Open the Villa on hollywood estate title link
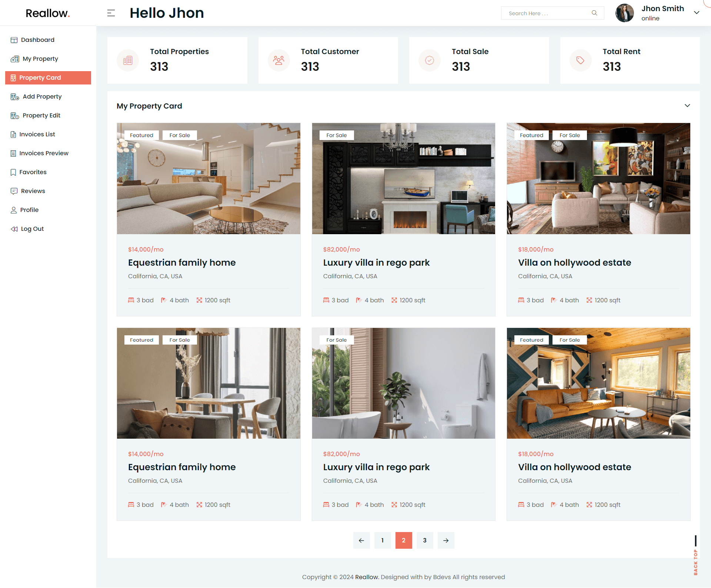The width and height of the screenshot is (711, 588). (x=574, y=262)
